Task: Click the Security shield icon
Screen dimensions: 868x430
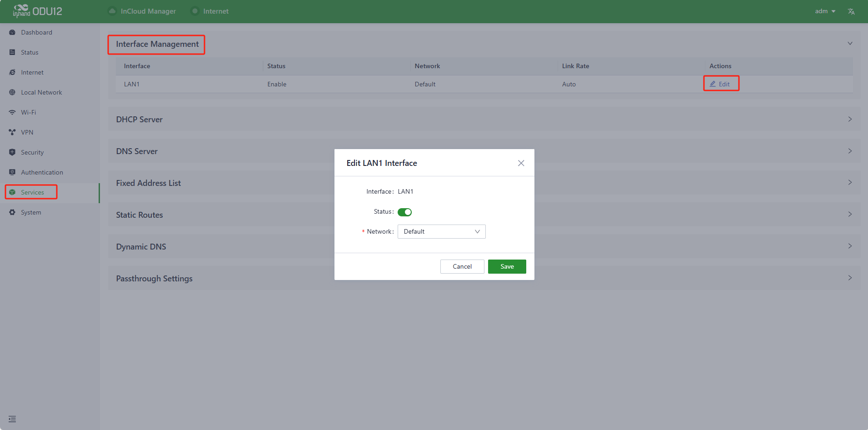Action: (x=12, y=152)
